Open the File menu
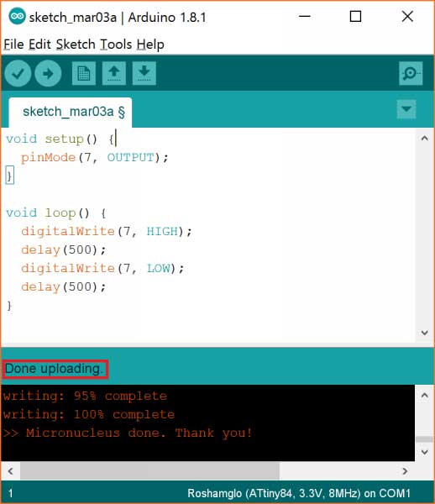The width and height of the screenshot is (435, 504). click(x=13, y=45)
